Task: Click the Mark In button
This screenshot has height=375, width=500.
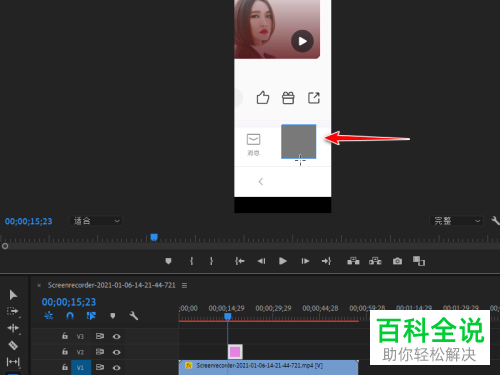Action: (191, 261)
